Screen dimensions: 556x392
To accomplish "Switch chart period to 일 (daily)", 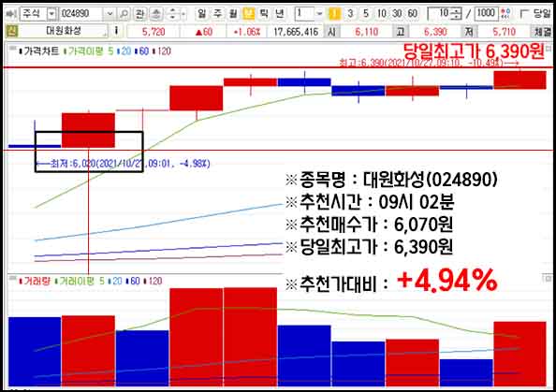I will (202, 14).
